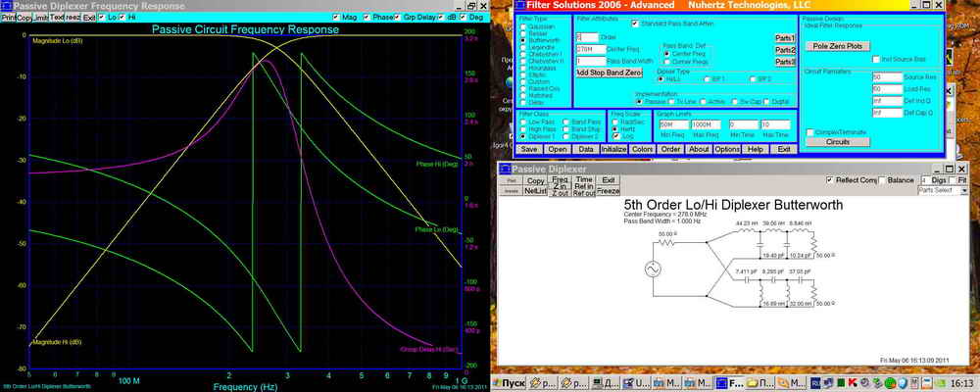Click the Parts1 button
The width and height of the screenshot is (980, 392).
click(x=785, y=38)
